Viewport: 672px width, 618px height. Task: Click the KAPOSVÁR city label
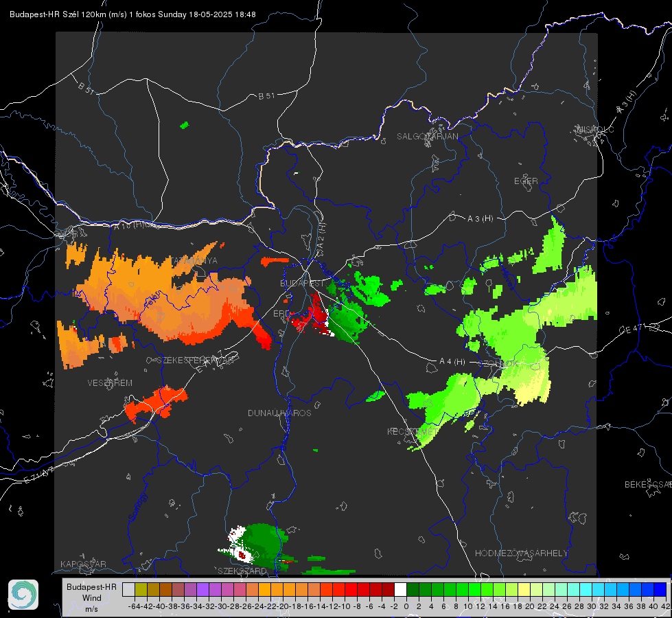pos(83,564)
